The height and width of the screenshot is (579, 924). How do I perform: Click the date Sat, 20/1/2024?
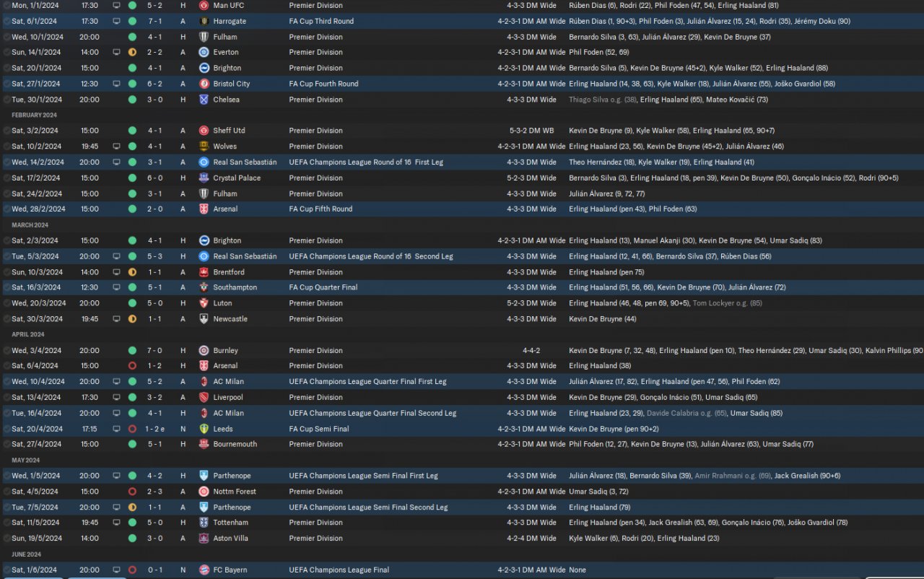point(37,68)
